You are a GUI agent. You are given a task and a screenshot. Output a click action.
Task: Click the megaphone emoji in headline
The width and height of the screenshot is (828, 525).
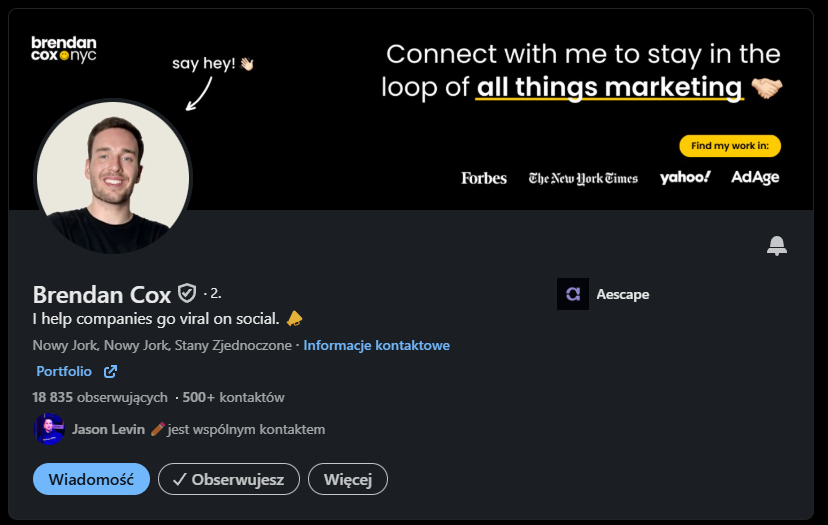(x=294, y=319)
